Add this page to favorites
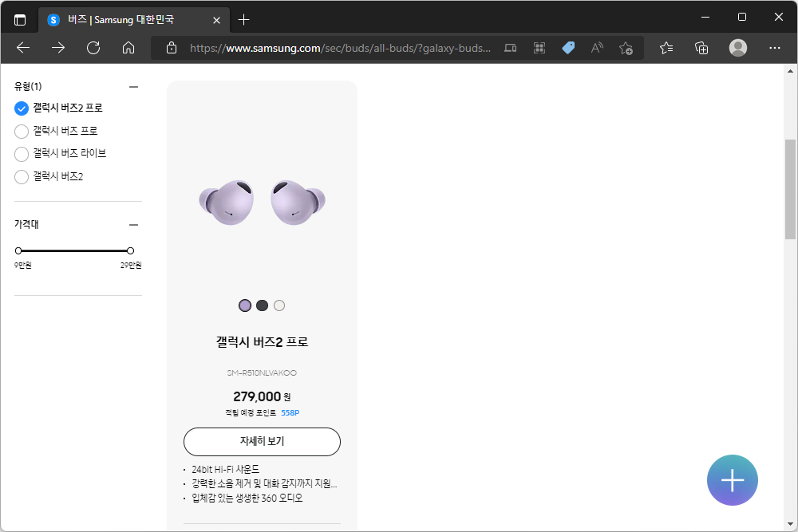 coord(626,48)
